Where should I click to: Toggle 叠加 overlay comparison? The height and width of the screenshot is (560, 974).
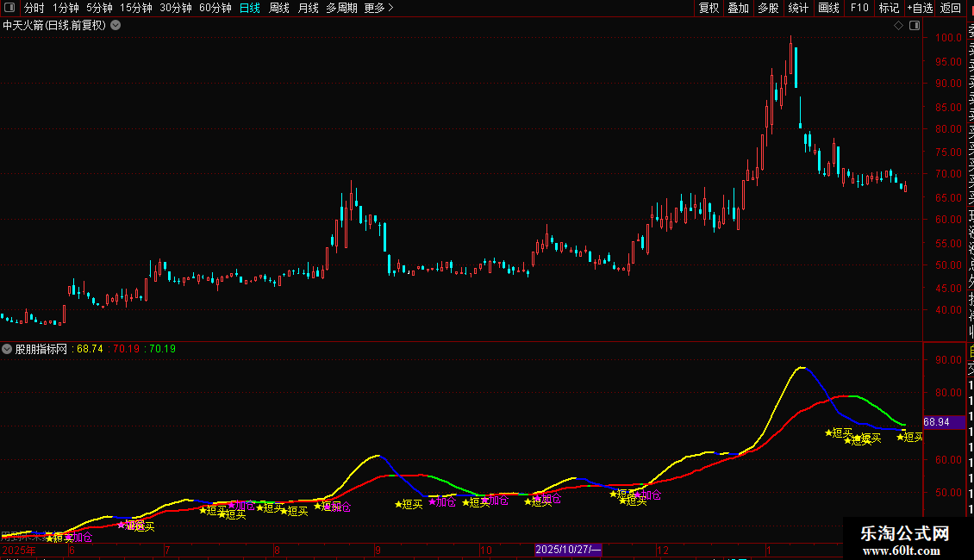(x=739, y=8)
